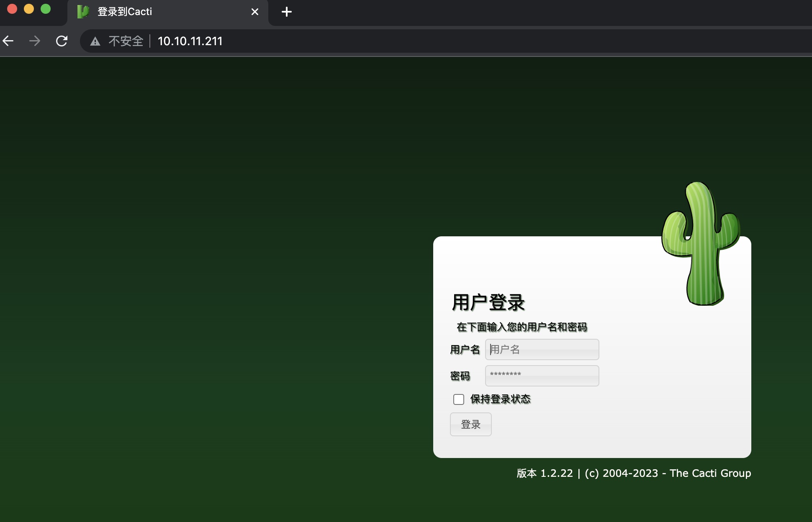Click the yellow macOS minimize button

(29, 9)
